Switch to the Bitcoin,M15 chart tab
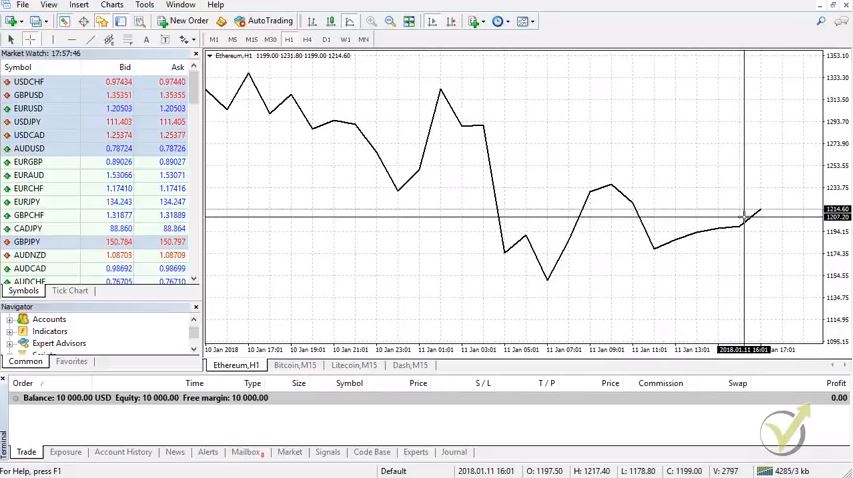The height and width of the screenshot is (478, 853). [x=295, y=365]
